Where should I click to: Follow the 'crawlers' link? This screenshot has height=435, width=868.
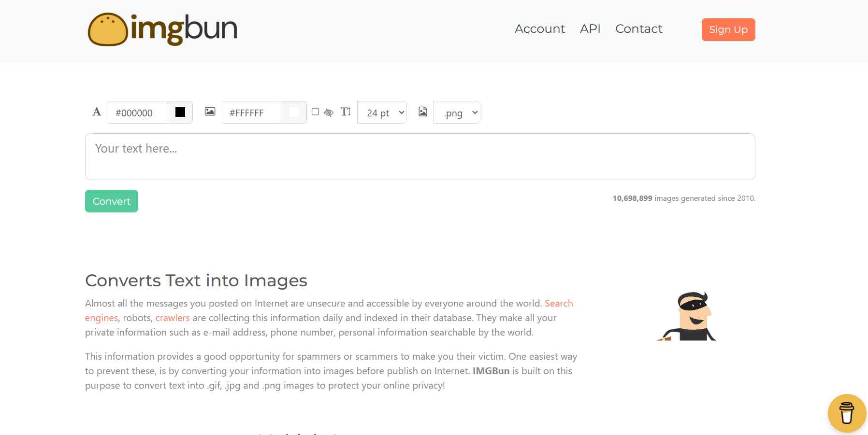(173, 318)
